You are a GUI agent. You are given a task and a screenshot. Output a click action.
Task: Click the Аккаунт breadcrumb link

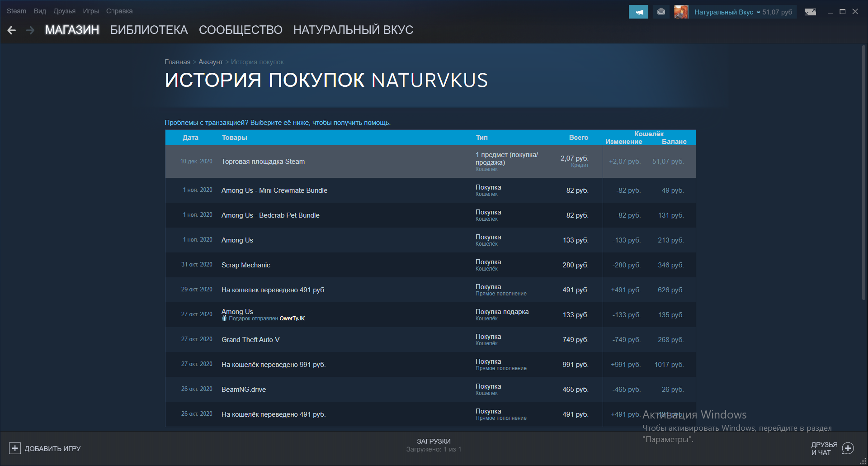click(211, 62)
